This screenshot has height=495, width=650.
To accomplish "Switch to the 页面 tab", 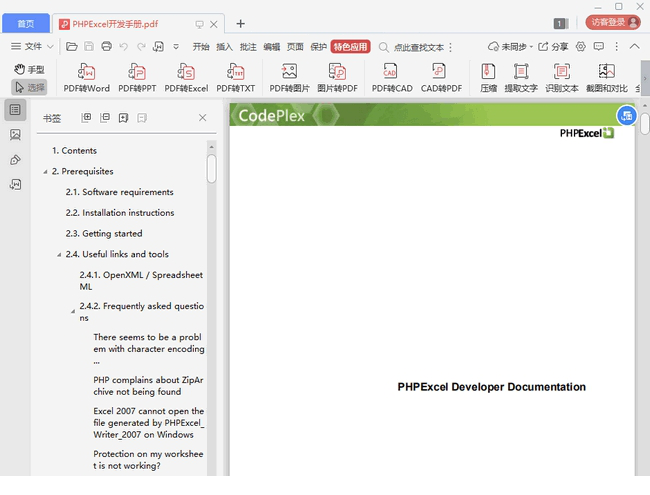I will click(295, 47).
